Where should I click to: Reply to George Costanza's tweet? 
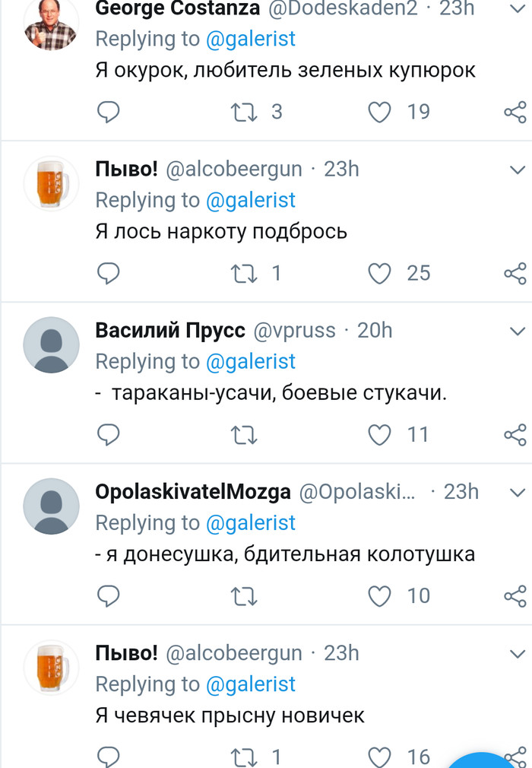109,112
